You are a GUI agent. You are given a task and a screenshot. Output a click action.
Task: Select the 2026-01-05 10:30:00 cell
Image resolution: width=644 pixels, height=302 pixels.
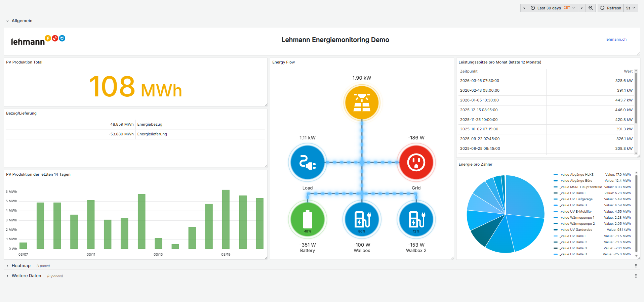coord(479,100)
